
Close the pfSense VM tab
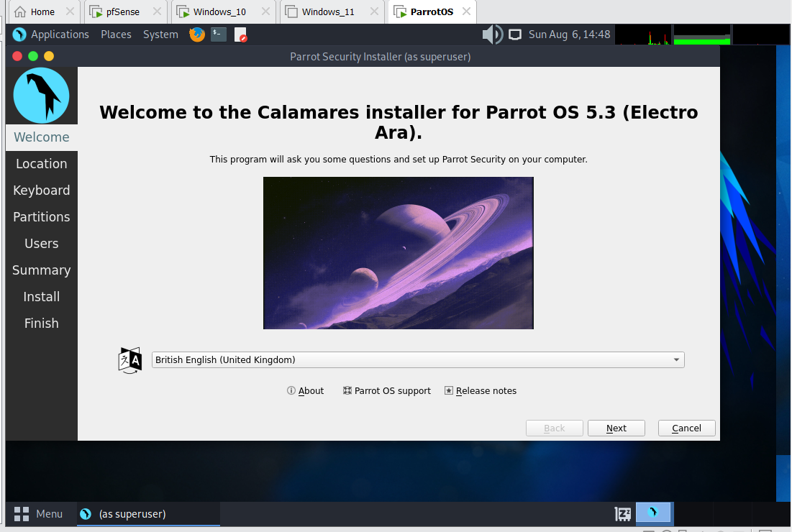[157, 11]
